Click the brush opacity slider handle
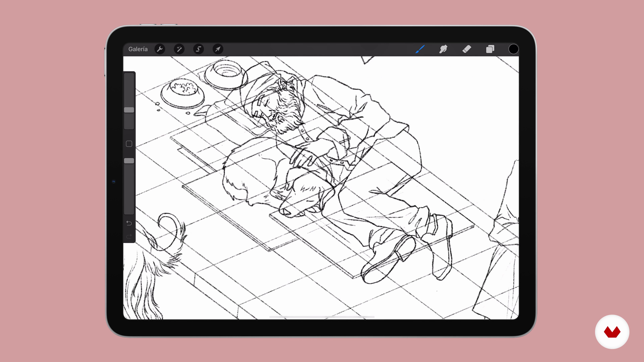 [x=129, y=161]
